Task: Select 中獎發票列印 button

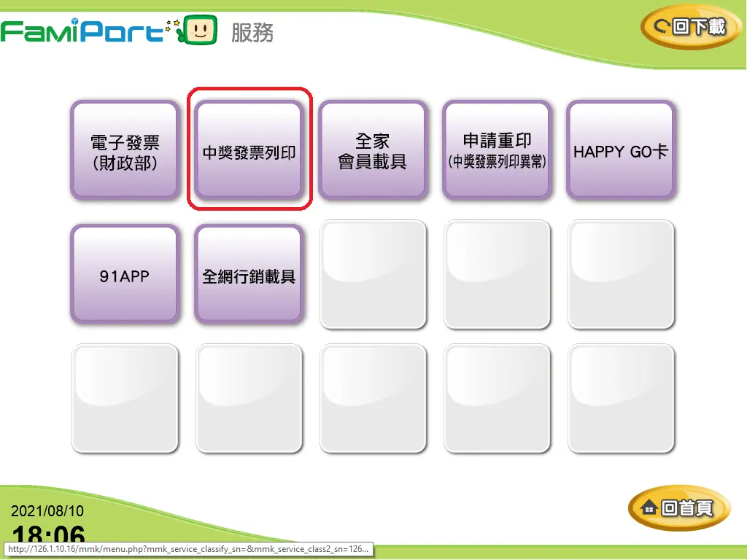Action: point(249,150)
